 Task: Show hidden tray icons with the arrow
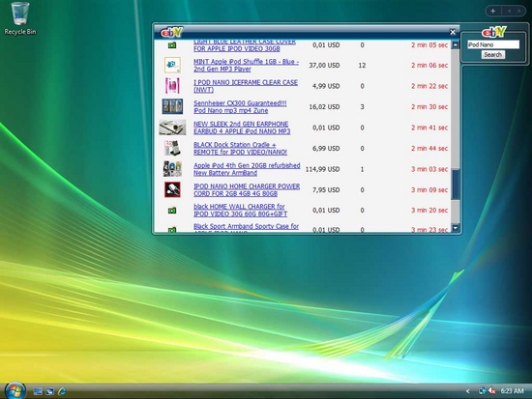(468, 391)
